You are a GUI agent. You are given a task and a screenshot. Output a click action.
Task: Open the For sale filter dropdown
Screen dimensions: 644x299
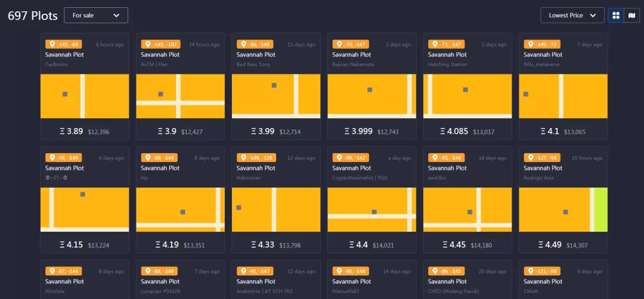click(95, 15)
